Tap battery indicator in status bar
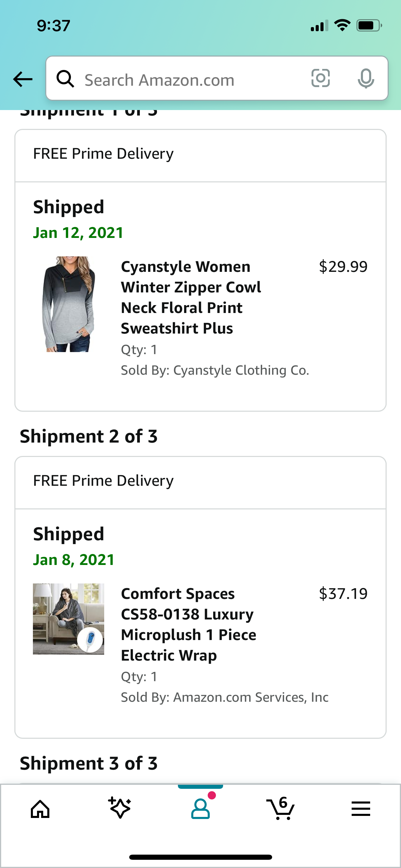 click(369, 25)
